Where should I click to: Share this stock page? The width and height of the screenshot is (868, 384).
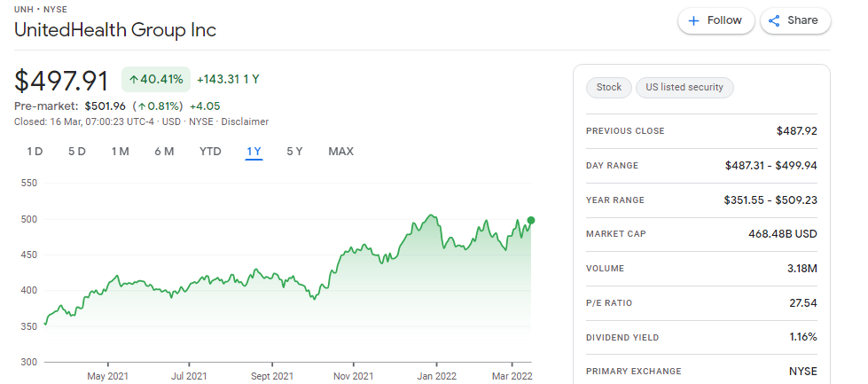coord(795,21)
